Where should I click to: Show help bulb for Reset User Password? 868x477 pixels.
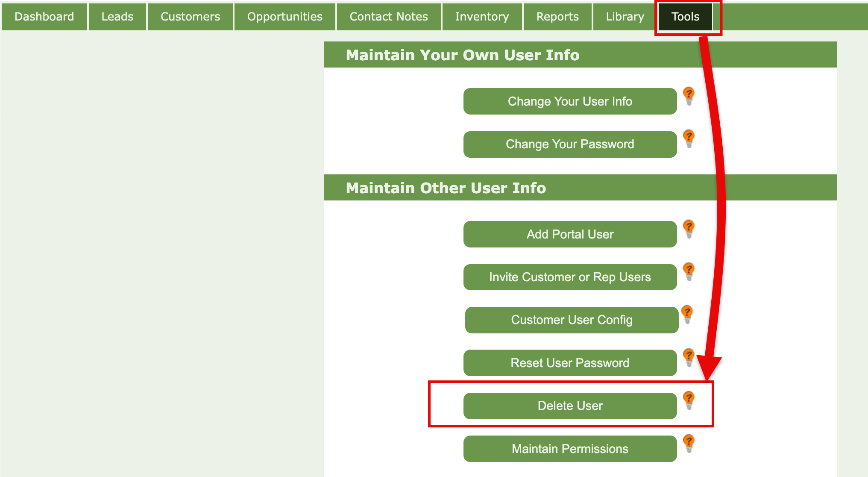pos(689,357)
